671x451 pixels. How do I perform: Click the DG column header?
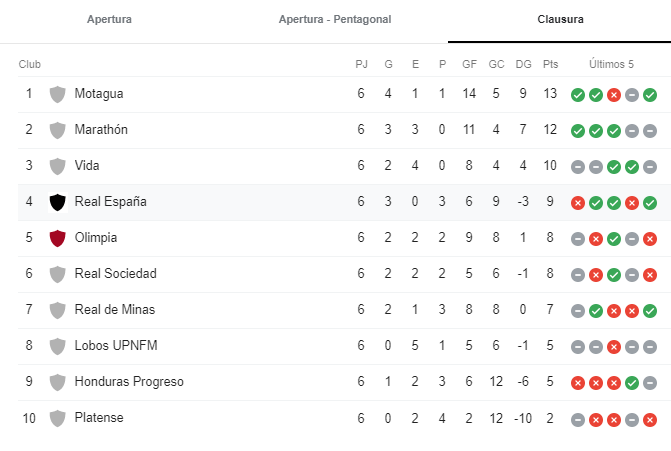(523, 64)
